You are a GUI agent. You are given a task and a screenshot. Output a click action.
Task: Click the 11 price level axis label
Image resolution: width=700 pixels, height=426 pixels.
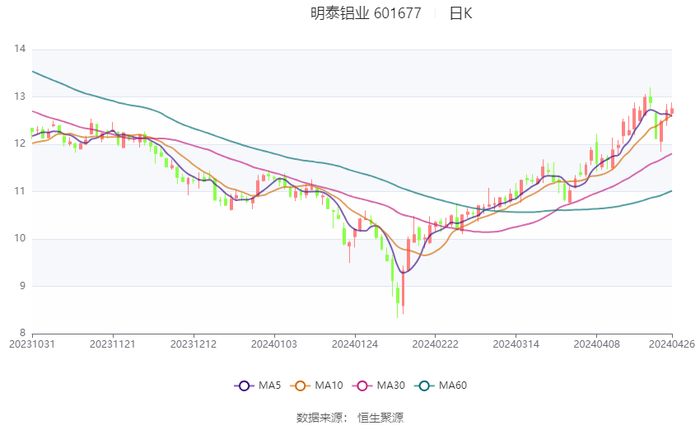point(19,191)
